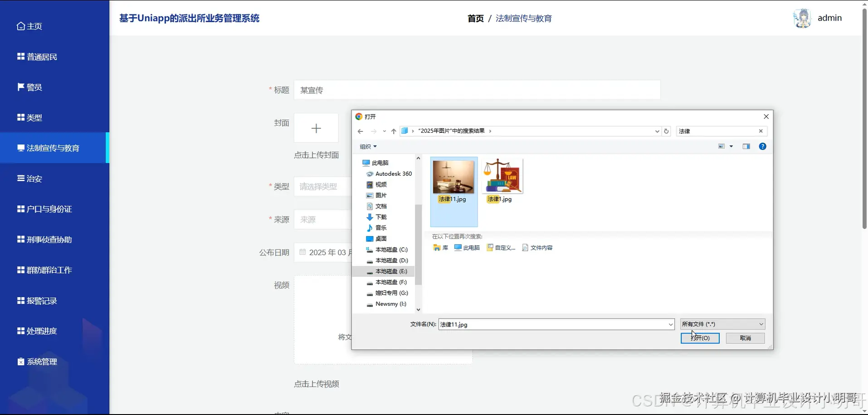Viewport: 868px width, 415px height.
Task: Select the 下载 Downloads icon in dialog sidebar
Action: 369,217
